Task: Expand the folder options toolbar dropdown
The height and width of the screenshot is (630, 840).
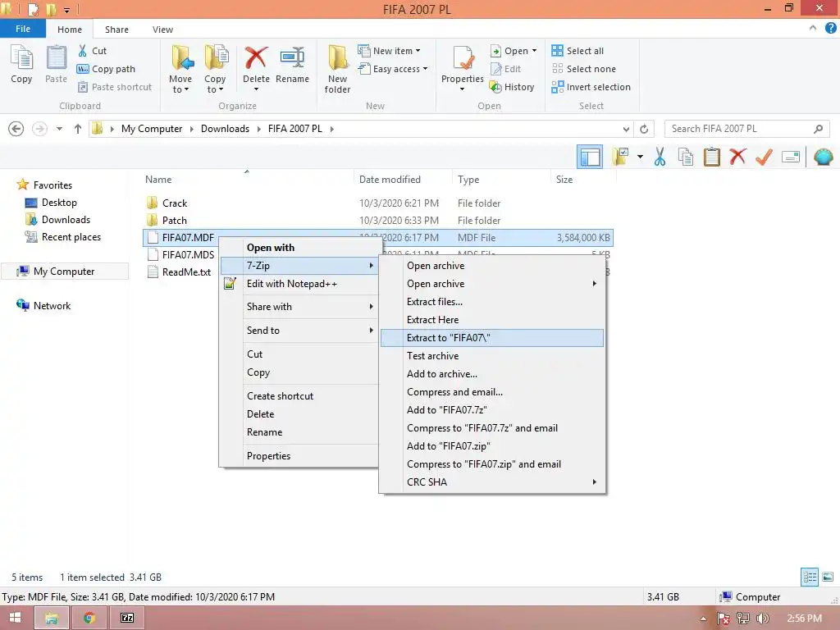Action: click(640, 157)
